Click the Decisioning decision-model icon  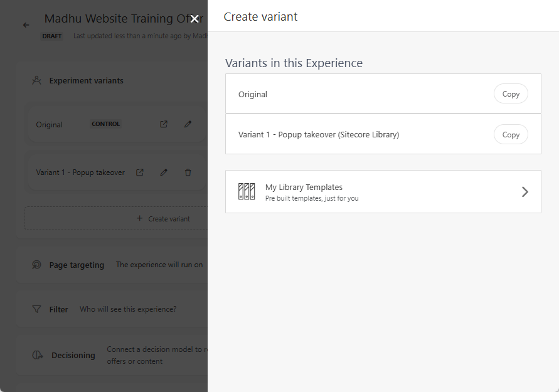36,354
